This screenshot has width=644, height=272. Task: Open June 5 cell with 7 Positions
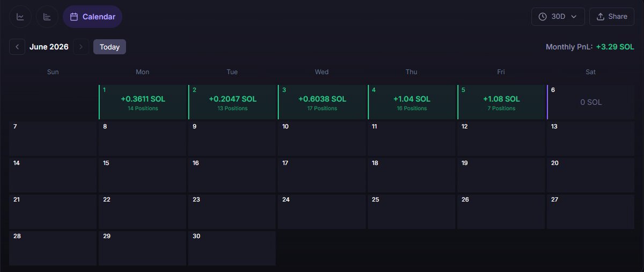(x=501, y=102)
